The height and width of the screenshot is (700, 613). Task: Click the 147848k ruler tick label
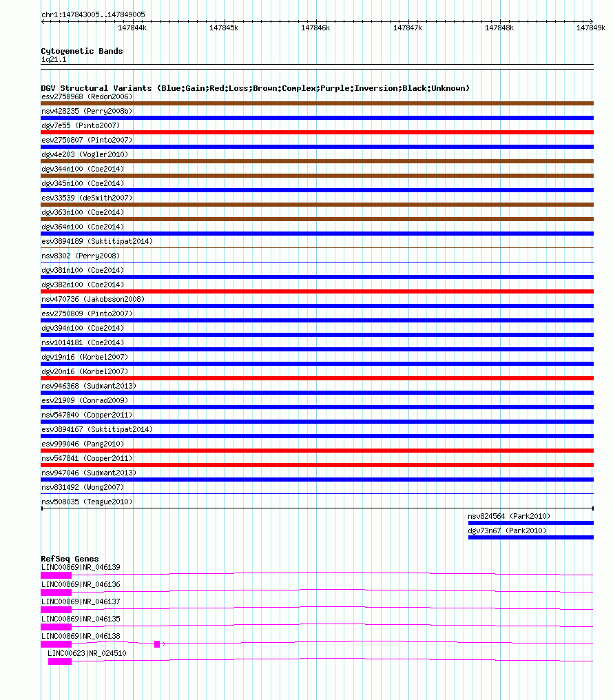499,28
